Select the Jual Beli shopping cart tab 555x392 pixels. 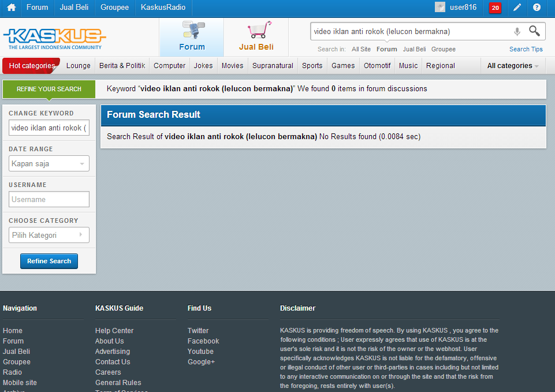[x=256, y=38]
